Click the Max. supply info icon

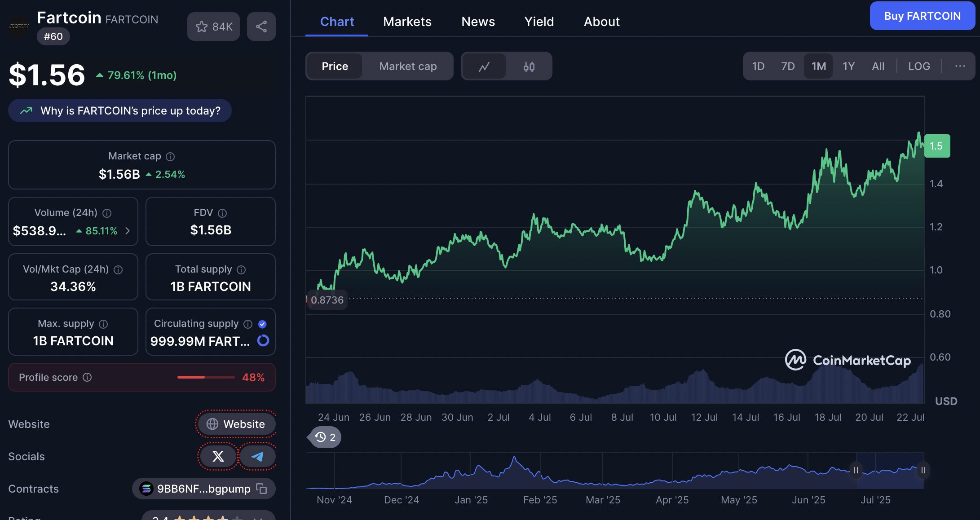(x=103, y=324)
